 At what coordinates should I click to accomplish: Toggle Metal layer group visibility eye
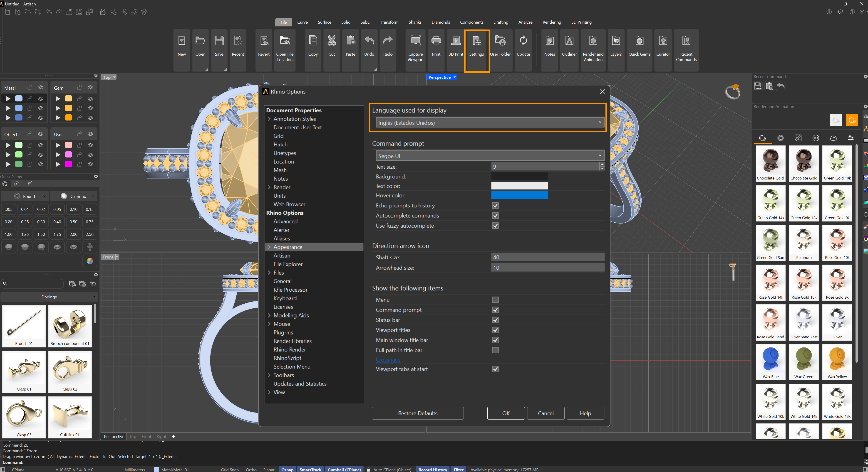40,88
